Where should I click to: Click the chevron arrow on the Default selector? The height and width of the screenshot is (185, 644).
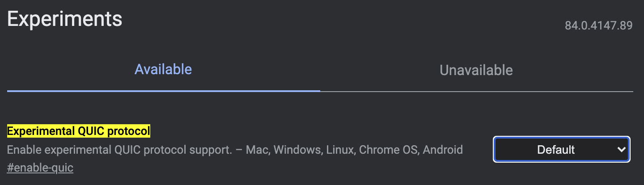tap(621, 150)
